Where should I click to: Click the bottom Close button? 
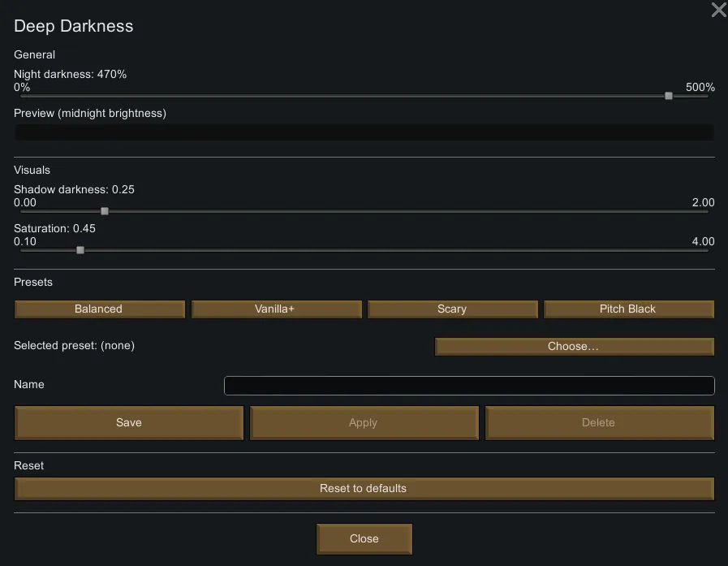364,539
